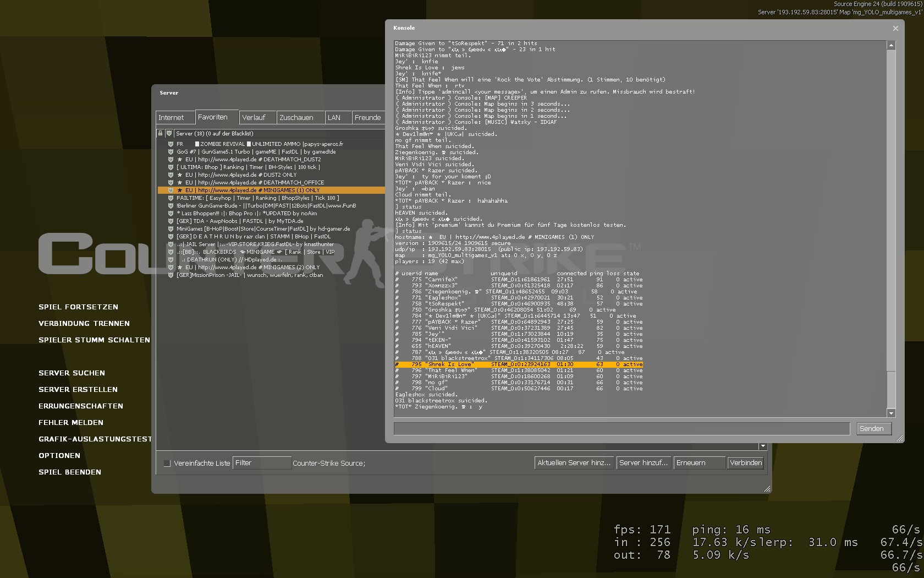
Task: Click VAC shield of highlighted MINIGAMES (1) server
Action: [x=170, y=190]
